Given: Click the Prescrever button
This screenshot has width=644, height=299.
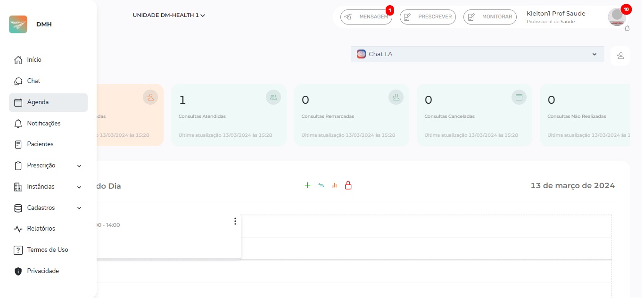Looking at the screenshot, I should 428,17.
